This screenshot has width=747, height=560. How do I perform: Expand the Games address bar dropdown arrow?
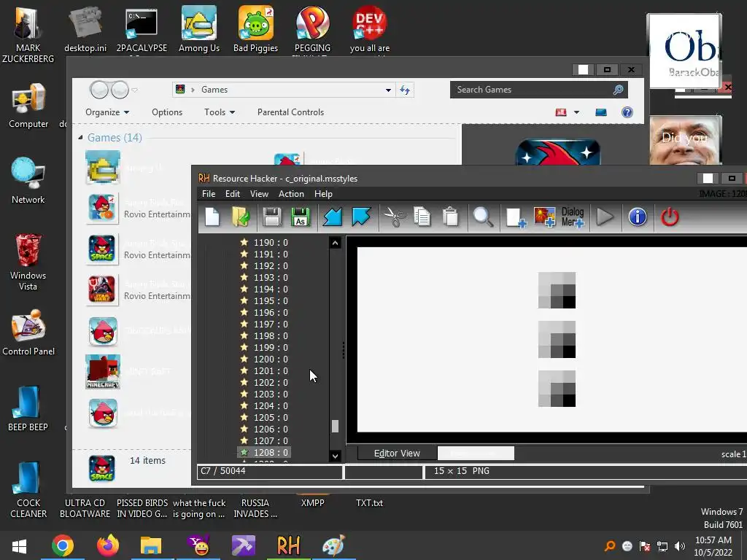[x=388, y=90]
